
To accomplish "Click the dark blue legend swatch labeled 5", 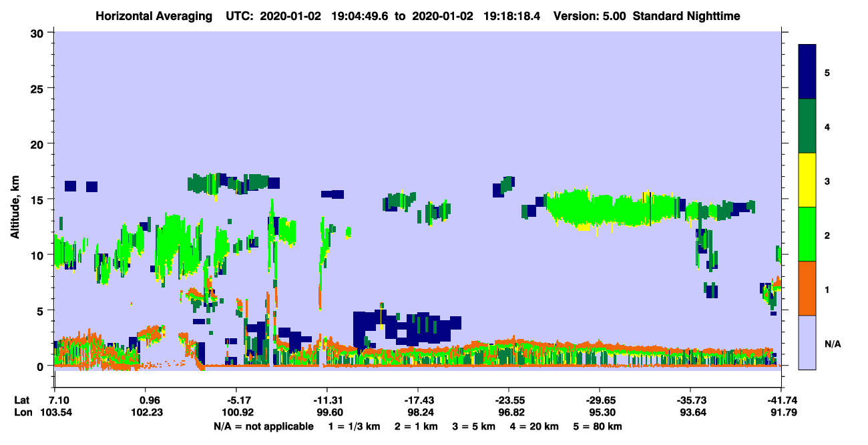I will point(807,72).
